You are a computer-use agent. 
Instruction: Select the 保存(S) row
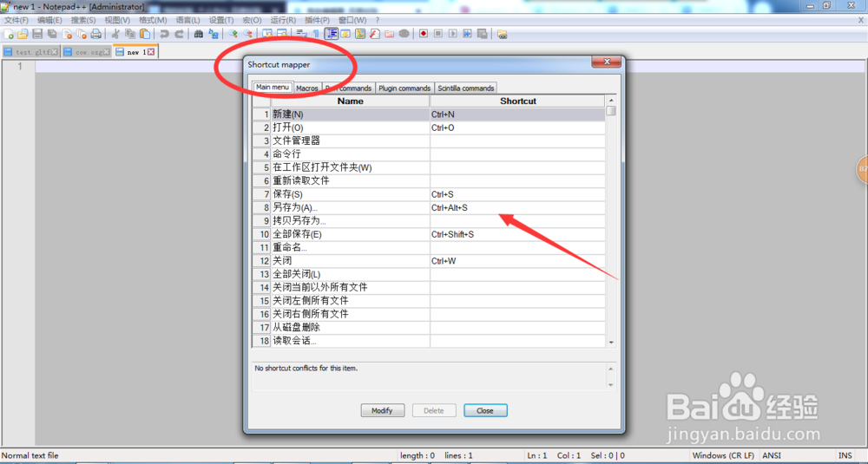[x=429, y=194]
